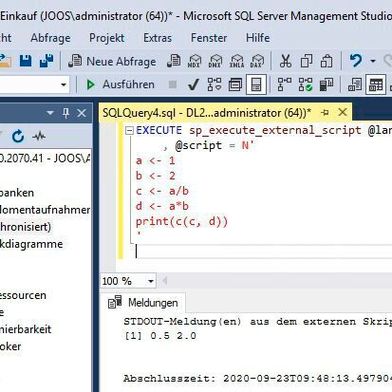Set results to text output

[x=355, y=85]
